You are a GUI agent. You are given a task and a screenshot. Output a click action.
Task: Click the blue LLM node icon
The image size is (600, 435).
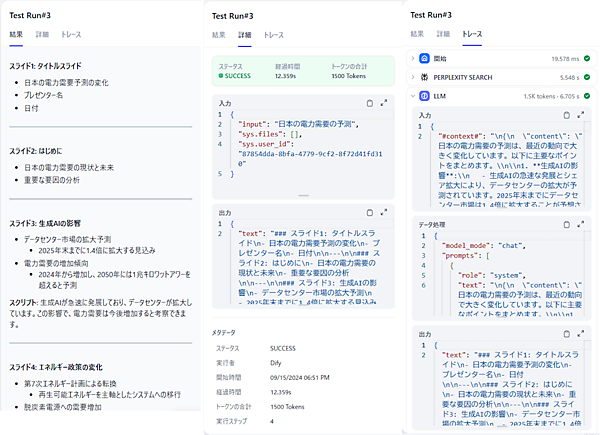[x=425, y=95]
